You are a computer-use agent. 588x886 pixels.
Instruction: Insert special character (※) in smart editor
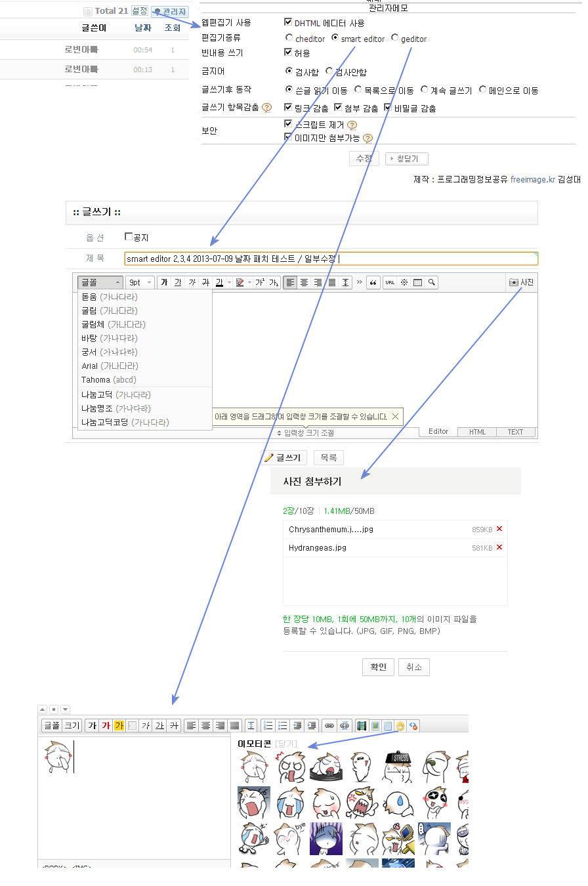[x=404, y=282]
